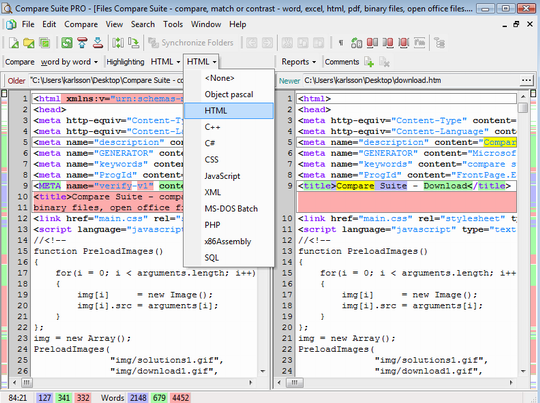Click the grayed right arrow navigation icon
540x403 pixels.
pyautogui.click(x=267, y=43)
